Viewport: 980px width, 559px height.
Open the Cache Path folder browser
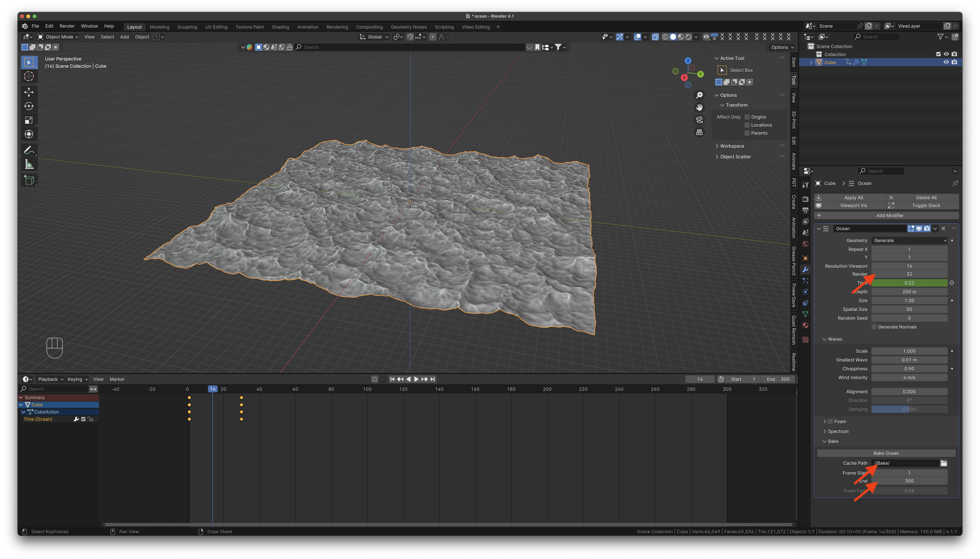[x=944, y=463]
